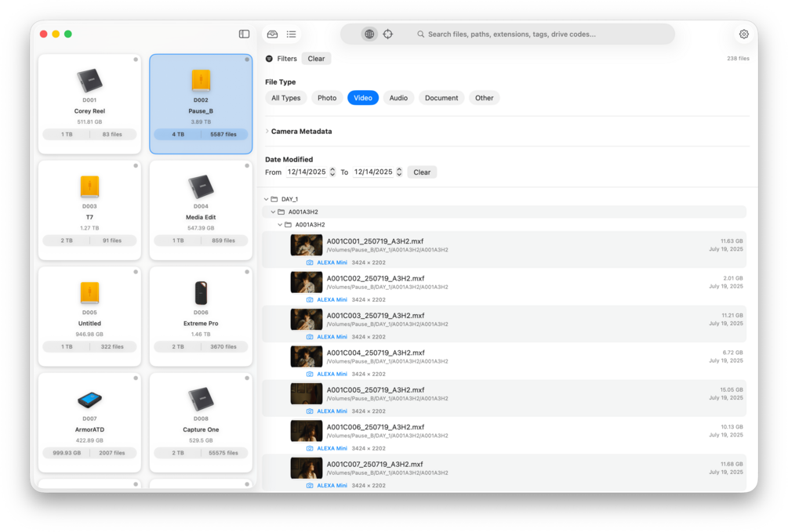788x532 pixels.
Task: Select file A001C007_250719_A3H2.mxf
Action: pyautogui.click(x=504, y=472)
